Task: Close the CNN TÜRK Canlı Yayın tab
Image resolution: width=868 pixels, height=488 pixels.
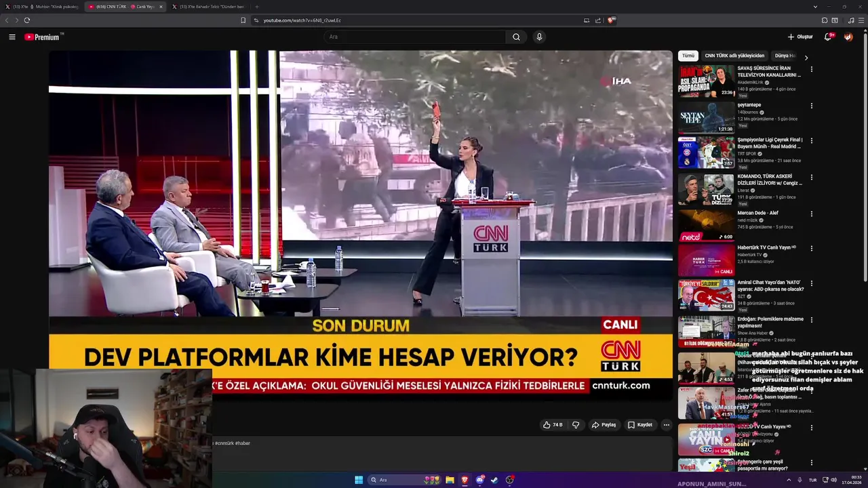Action: 161,7
